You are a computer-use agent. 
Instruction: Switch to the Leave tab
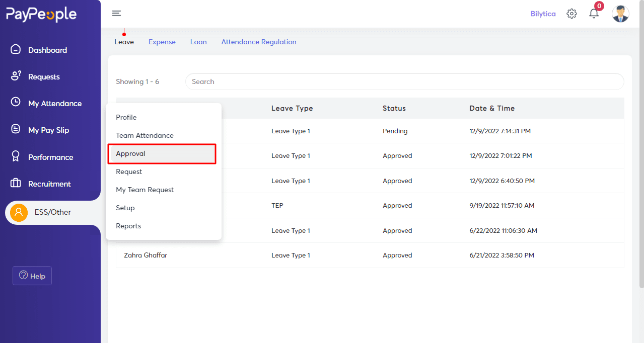coord(124,42)
